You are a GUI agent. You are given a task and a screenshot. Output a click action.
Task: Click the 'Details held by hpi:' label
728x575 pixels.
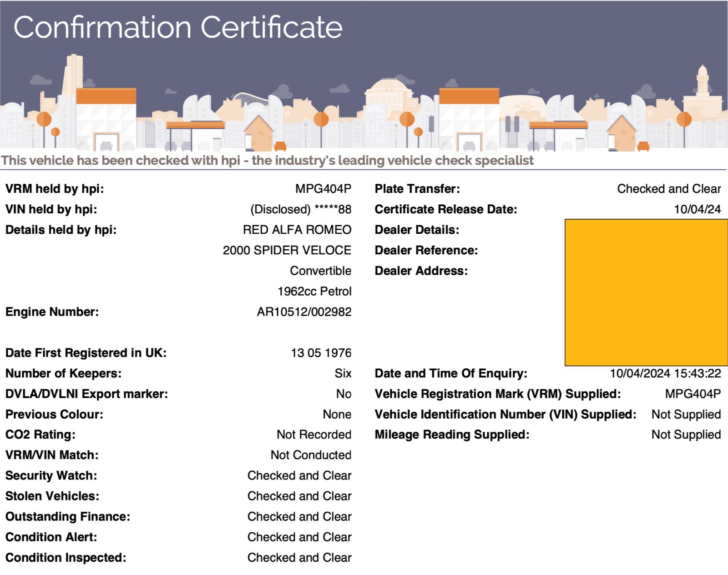coord(61,230)
